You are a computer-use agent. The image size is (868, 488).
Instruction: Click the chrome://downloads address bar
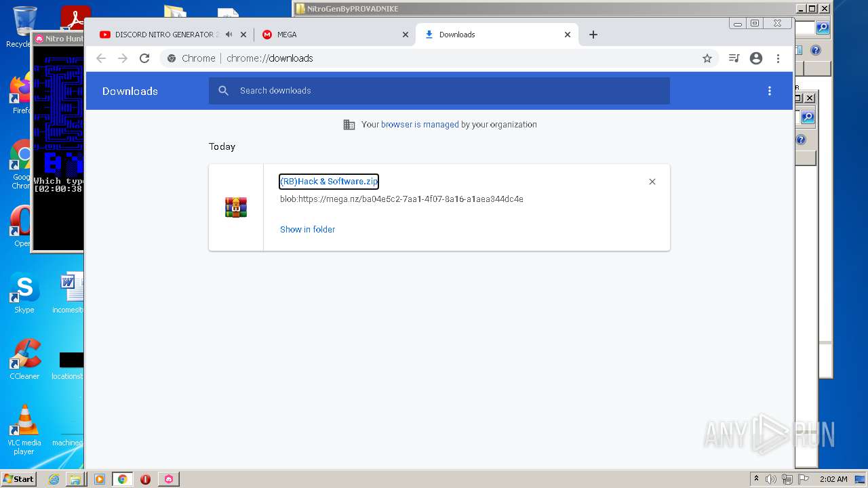(x=439, y=58)
